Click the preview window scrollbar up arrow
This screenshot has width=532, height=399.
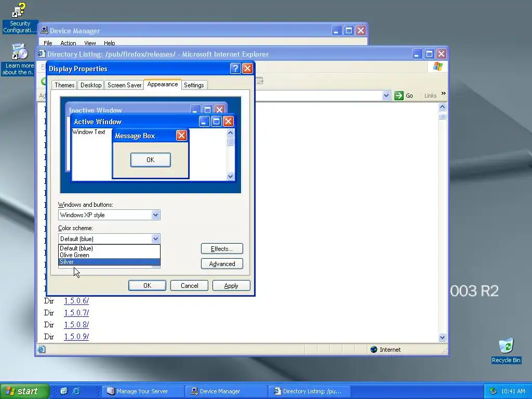230,132
